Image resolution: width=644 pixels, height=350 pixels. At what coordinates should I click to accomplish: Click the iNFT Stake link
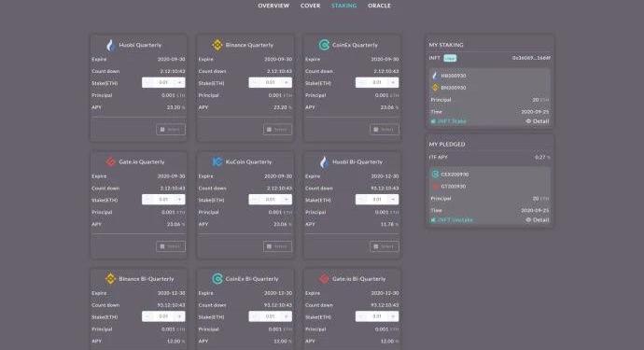449,121
